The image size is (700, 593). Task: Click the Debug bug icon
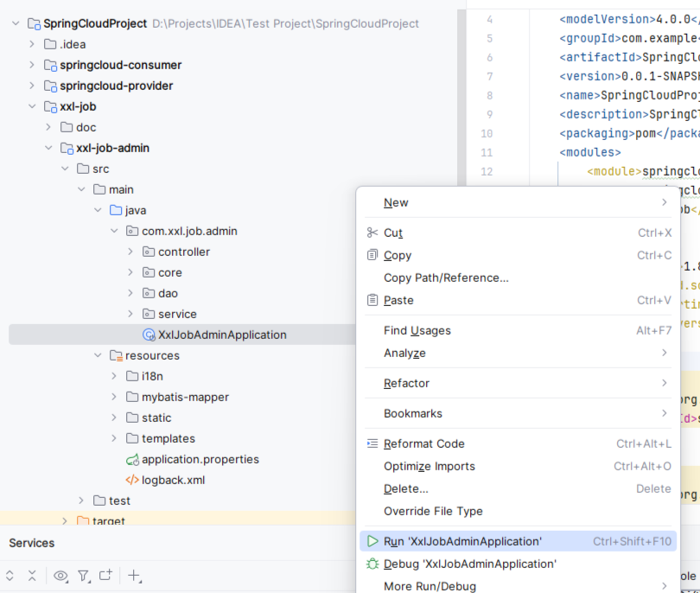click(x=372, y=564)
